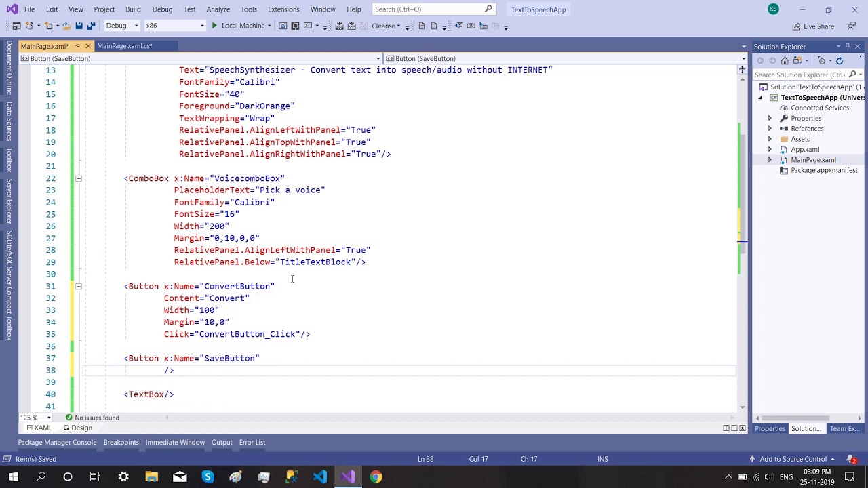Click the Switch Views icon in Solution Explorer
This screenshot has width=868, height=488.
pos(797,61)
